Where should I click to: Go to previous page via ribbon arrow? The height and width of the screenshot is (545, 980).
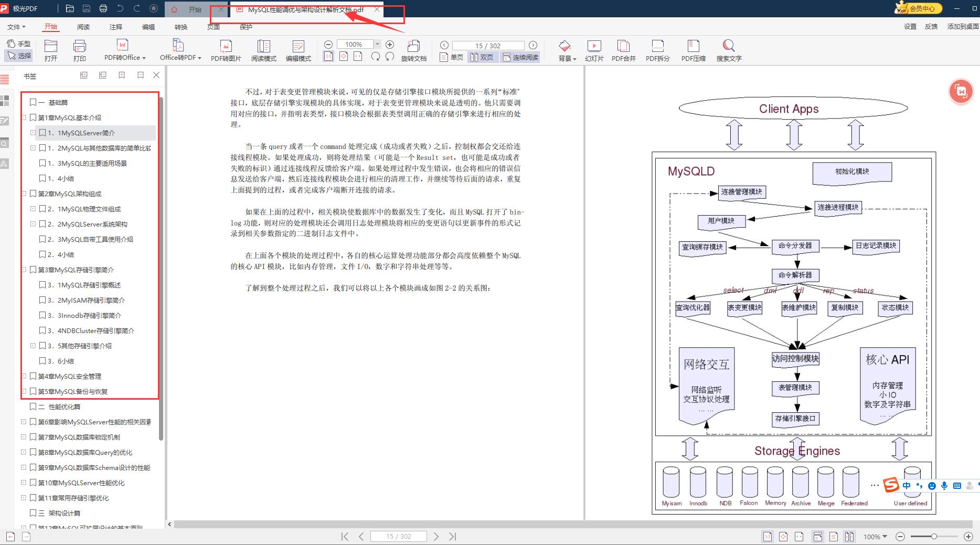444,45
